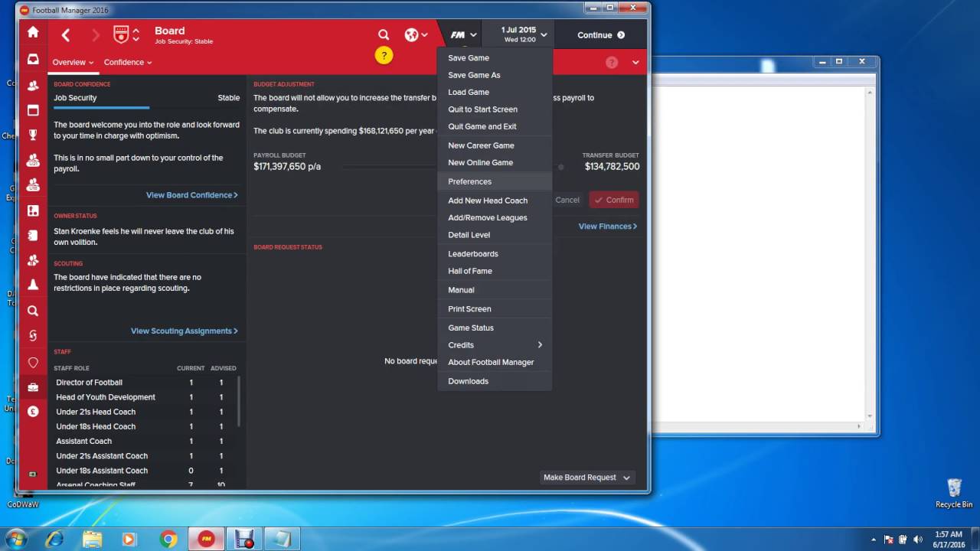Open the date 1 Jul 2015 dropdown
The image size is (980, 551).
(524, 34)
